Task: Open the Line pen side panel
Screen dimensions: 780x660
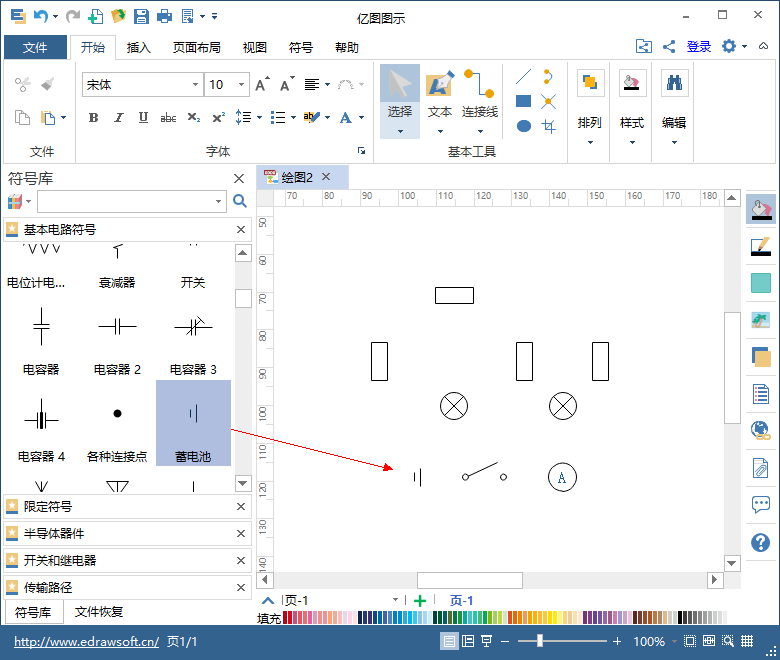Action: click(761, 247)
